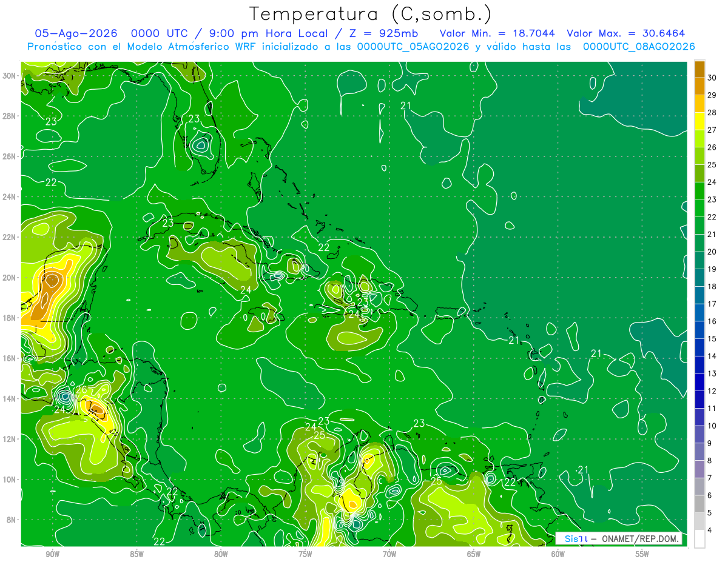
Task: Click the title 'Temperatura (C,somb.)'
Action: [371, 14]
